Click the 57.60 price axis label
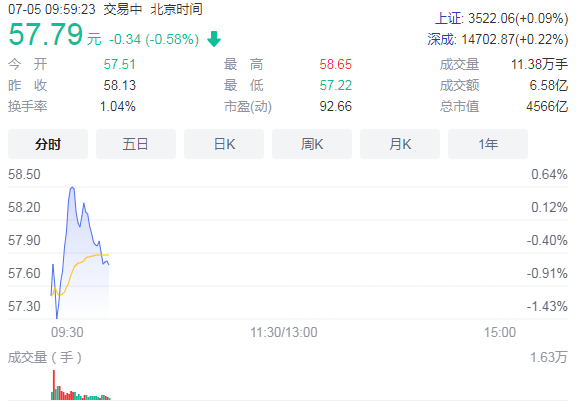Viewport: 579px width, 411px height. [24, 273]
